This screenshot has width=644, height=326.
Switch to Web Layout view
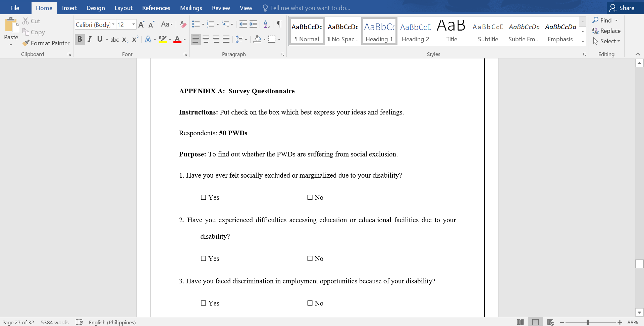(x=550, y=322)
